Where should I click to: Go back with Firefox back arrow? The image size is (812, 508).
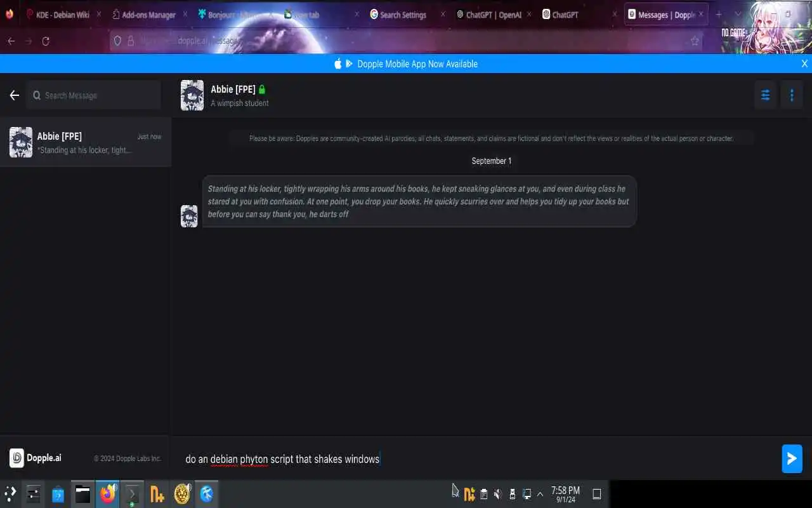(11, 41)
